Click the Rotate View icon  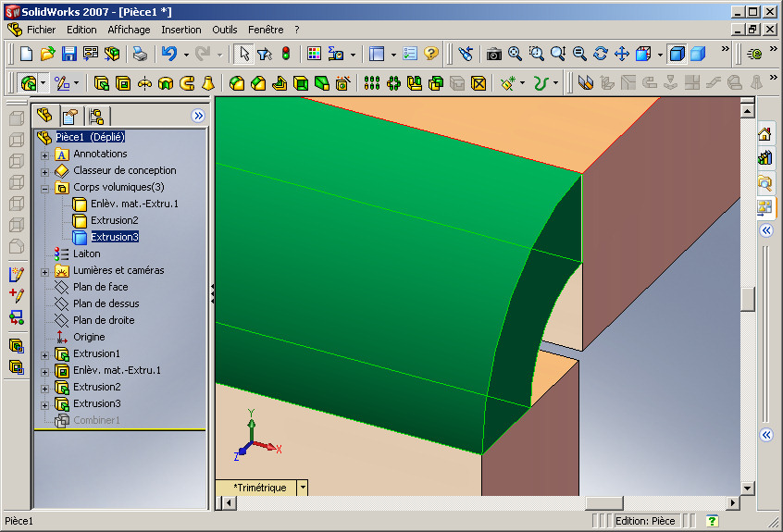coord(601,54)
